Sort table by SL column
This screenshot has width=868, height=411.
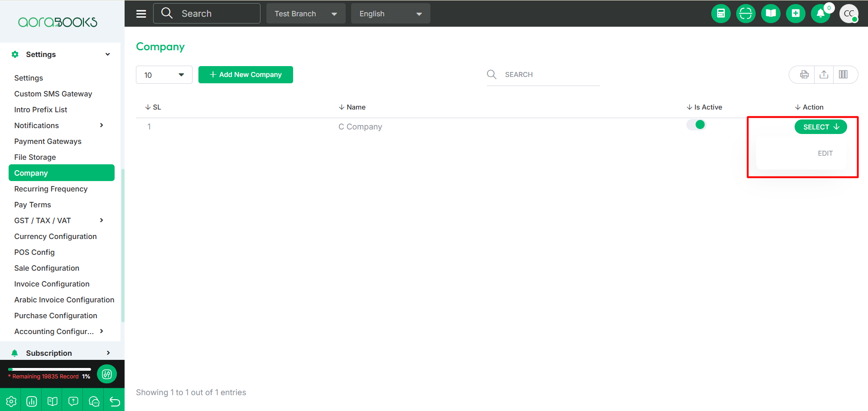[x=153, y=107]
